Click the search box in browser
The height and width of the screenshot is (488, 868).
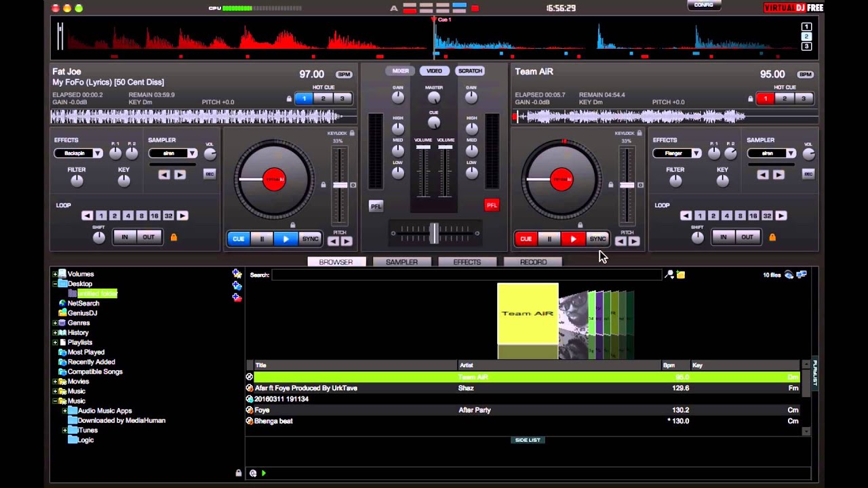pyautogui.click(x=466, y=274)
